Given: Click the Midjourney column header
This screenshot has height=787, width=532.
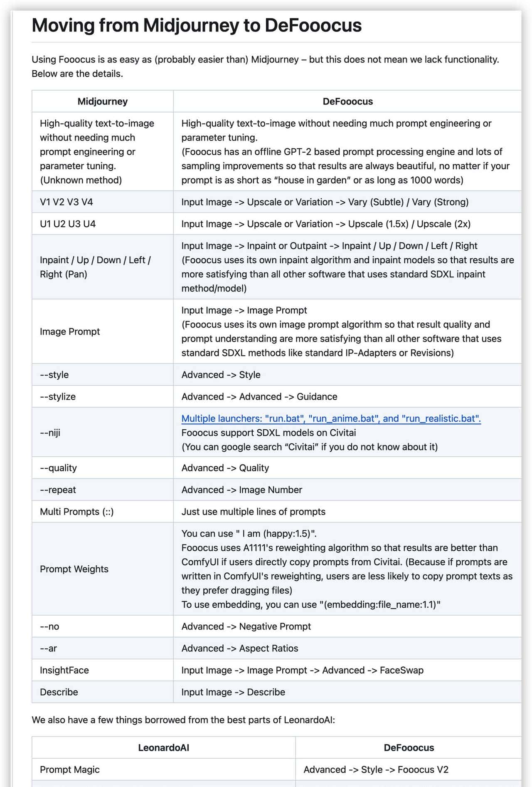Looking at the screenshot, I should (103, 101).
